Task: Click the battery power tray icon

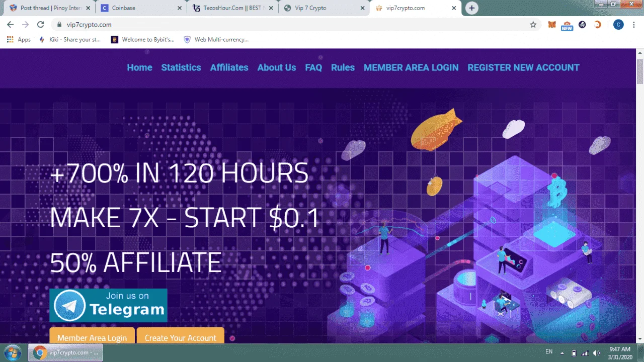Action: (574, 352)
